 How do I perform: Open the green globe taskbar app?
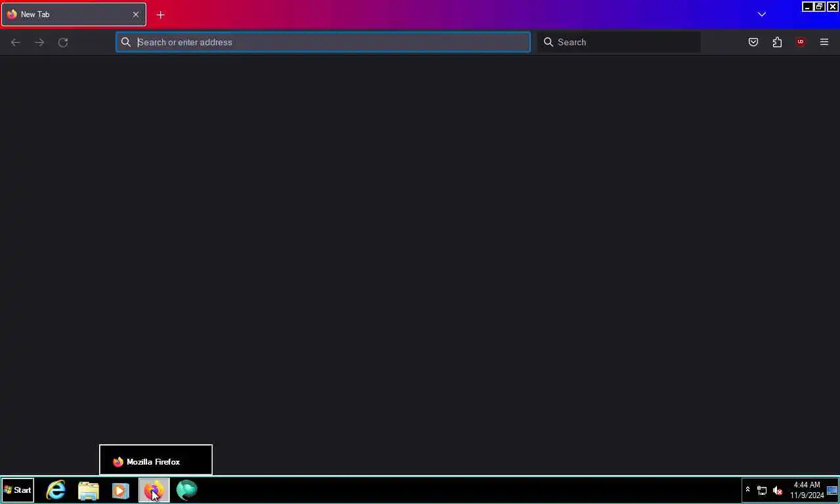(x=186, y=490)
